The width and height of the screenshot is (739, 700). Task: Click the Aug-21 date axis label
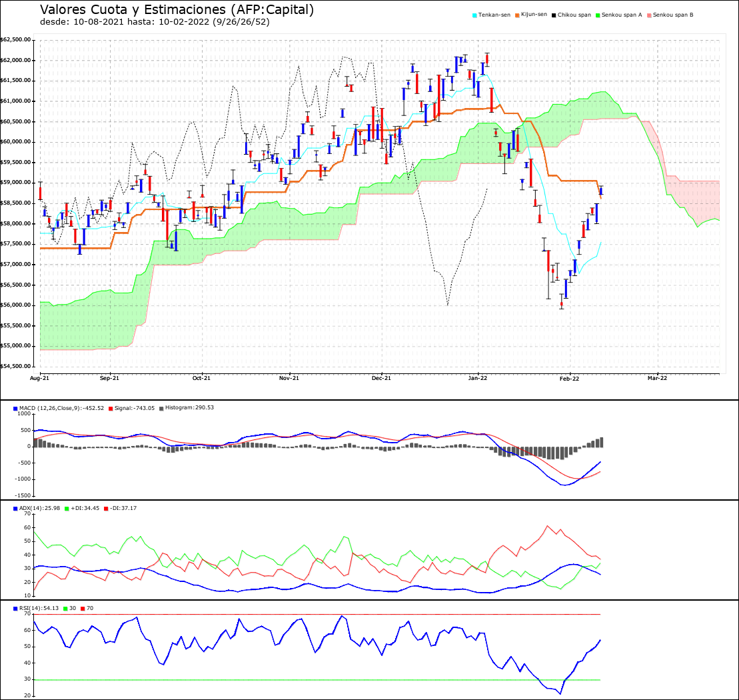point(39,378)
